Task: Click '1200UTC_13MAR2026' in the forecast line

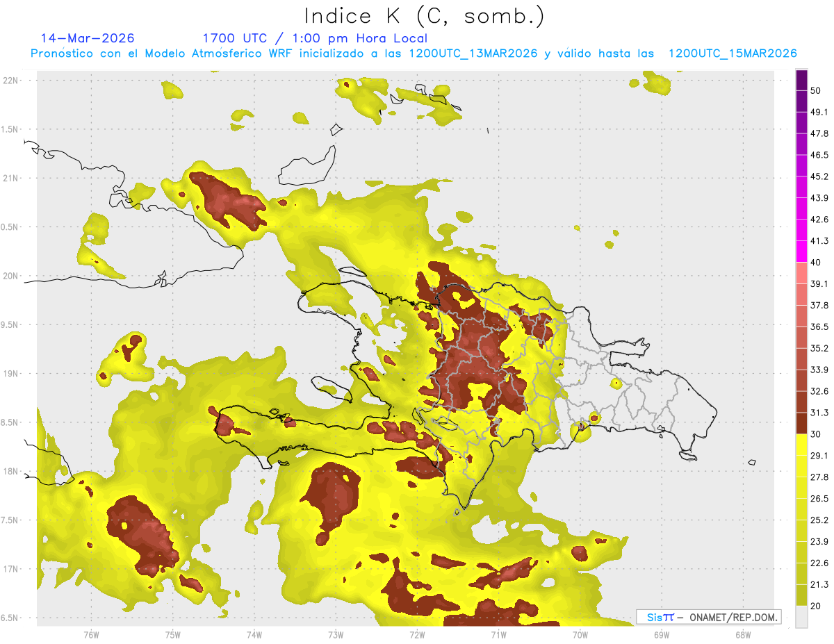Action: (x=473, y=53)
